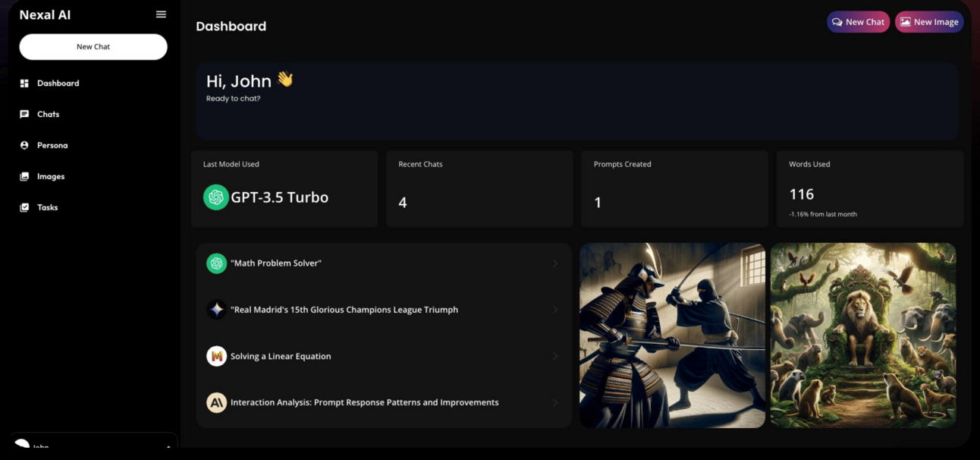Screen dimensions: 980x460
Task: Open the samurai versus ninja image
Action: tap(672, 336)
